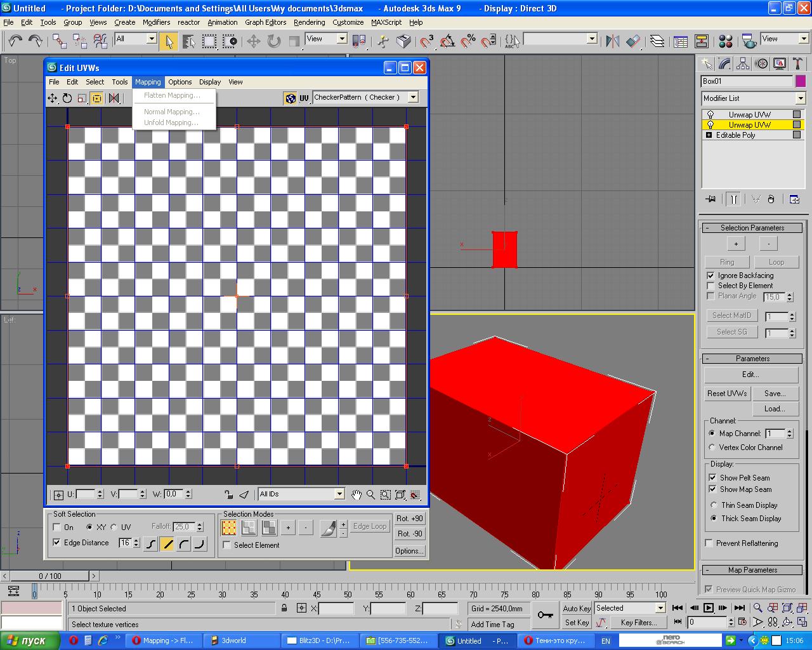Click the Undo arrow in main toolbar
This screenshot has height=650, width=812.
[15, 41]
